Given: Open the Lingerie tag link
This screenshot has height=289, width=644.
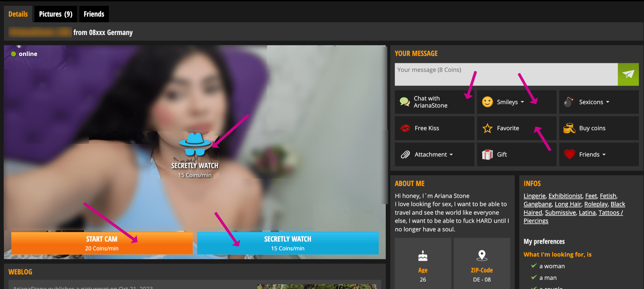Looking at the screenshot, I should click(x=534, y=196).
